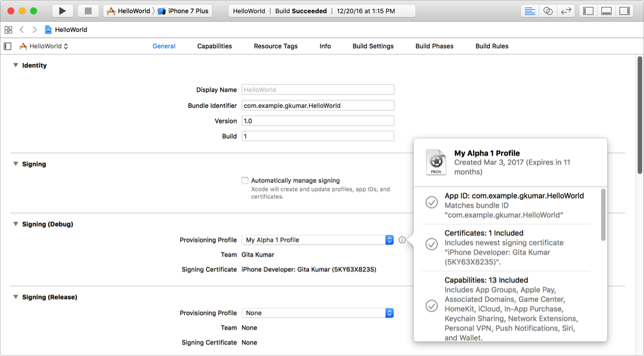The width and height of the screenshot is (644, 356).
Task: Switch to Build Settings tab
Action: [x=373, y=46]
